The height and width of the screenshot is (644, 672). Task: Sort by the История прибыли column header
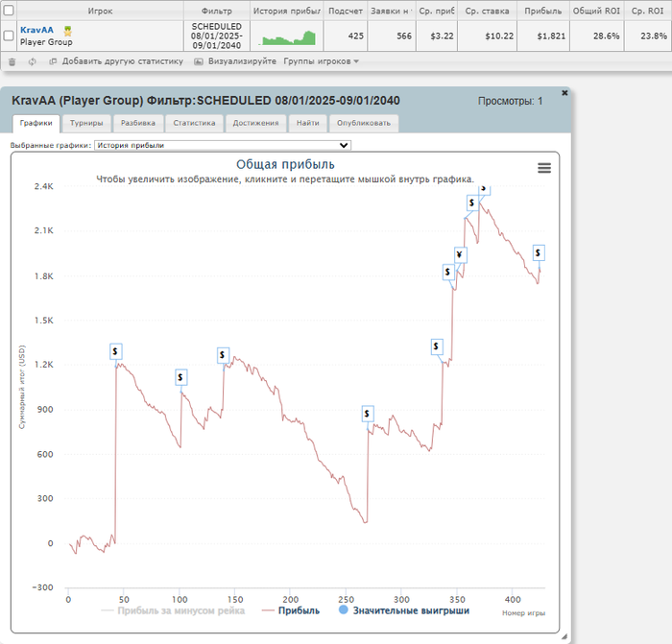pyautogui.click(x=287, y=11)
